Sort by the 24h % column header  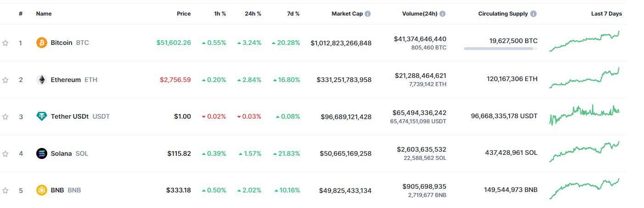[253, 14]
